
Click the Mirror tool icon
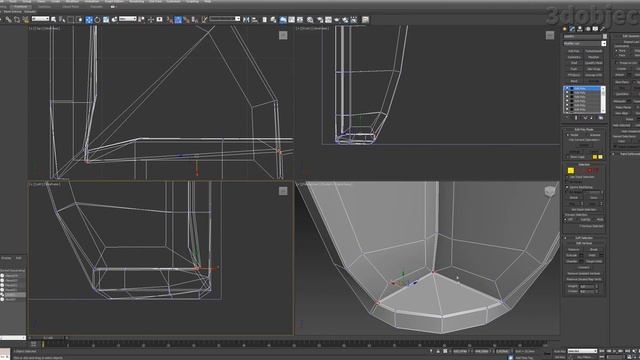pyautogui.click(x=246, y=20)
